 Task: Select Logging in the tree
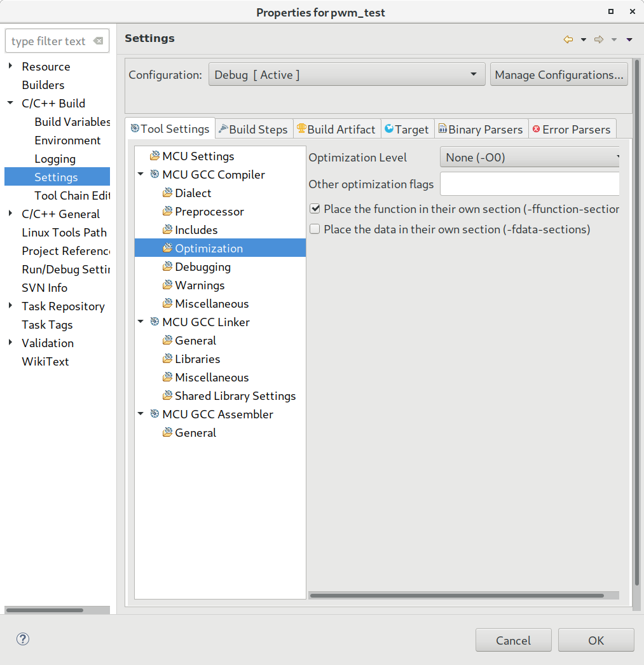55,158
